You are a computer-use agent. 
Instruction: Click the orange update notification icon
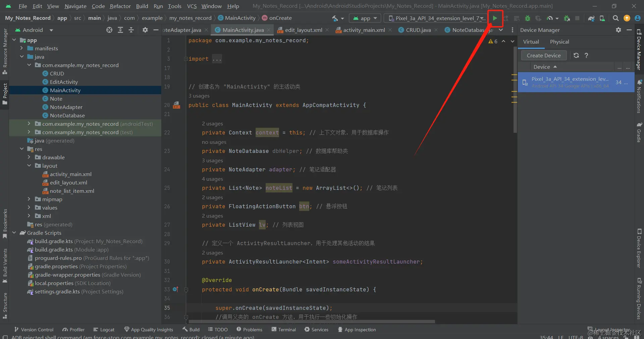tap(627, 18)
